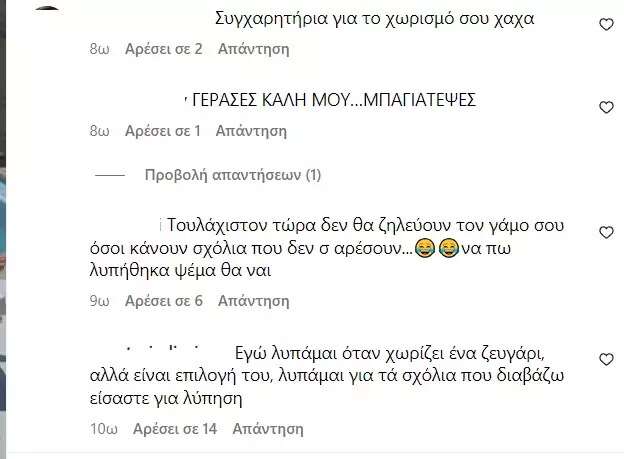Click the '10ω' comment timestamp
This screenshot has height=459, width=624.
103,429
